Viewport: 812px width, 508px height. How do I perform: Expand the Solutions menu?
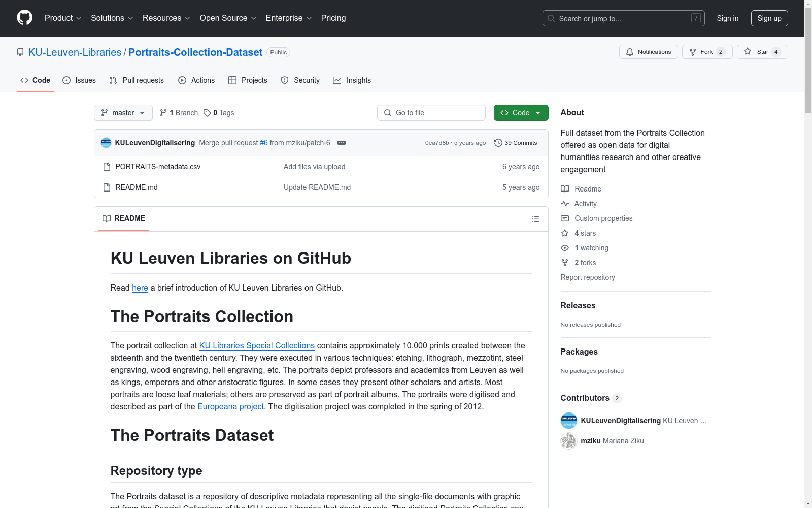pyautogui.click(x=112, y=18)
